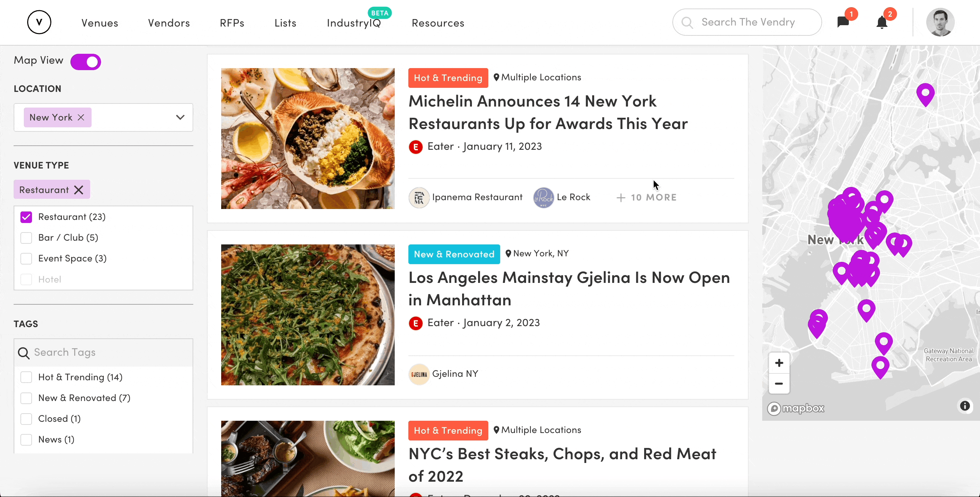Expand the New York location dropdown
This screenshot has height=497, width=980.
pos(181,117)
